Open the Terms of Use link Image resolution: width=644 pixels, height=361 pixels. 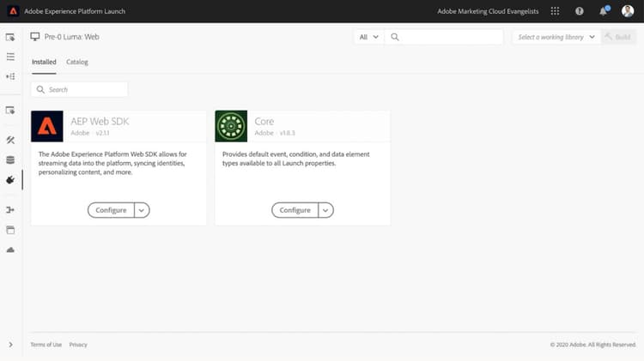(46, 345)
